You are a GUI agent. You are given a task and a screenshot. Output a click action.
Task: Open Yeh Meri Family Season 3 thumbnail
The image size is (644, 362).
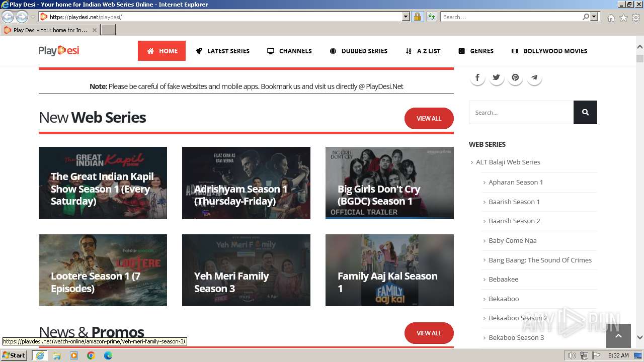(x=246, y=270)
